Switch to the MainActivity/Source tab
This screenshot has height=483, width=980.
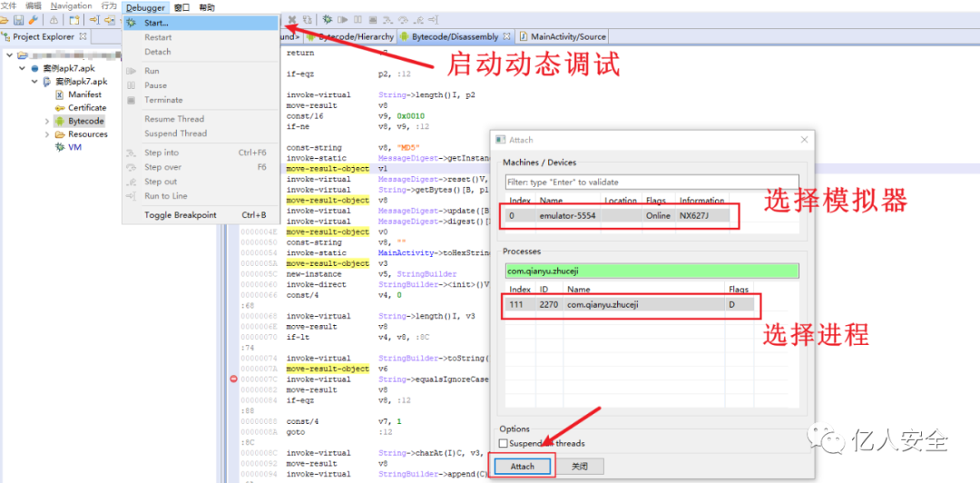pos(562,36)
